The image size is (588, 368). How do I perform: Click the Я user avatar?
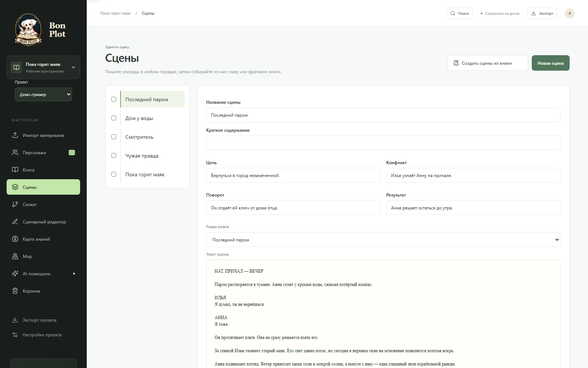click(570, 13)
